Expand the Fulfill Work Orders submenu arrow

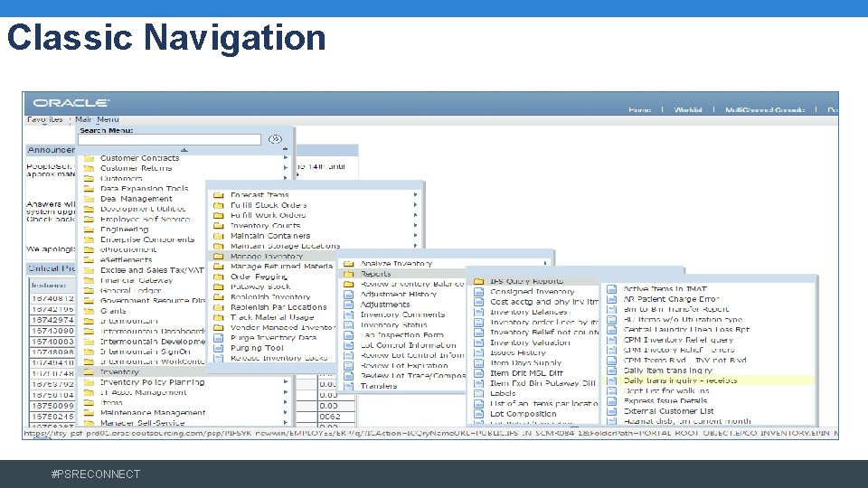pyautogui.click(x=415, y=215)
